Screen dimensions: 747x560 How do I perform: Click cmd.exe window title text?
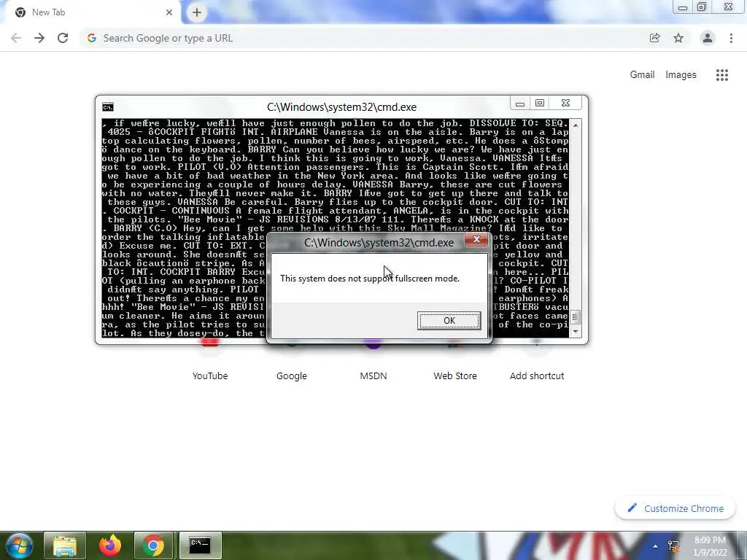341,107
